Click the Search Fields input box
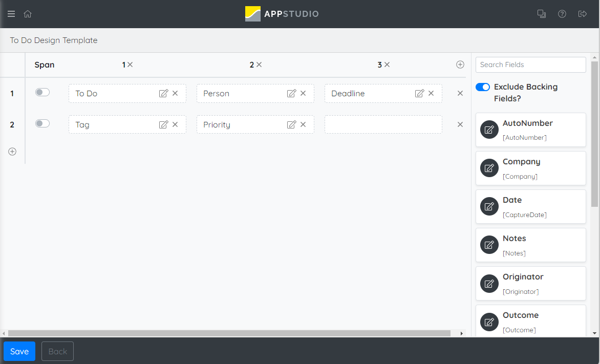Viewport: 600px width, 364px height. point(530,65)
